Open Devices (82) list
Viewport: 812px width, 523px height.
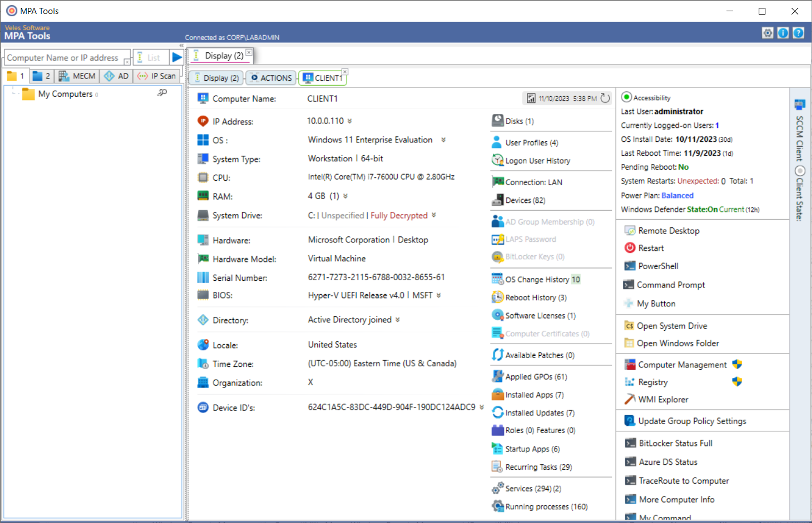pos(518,200)
